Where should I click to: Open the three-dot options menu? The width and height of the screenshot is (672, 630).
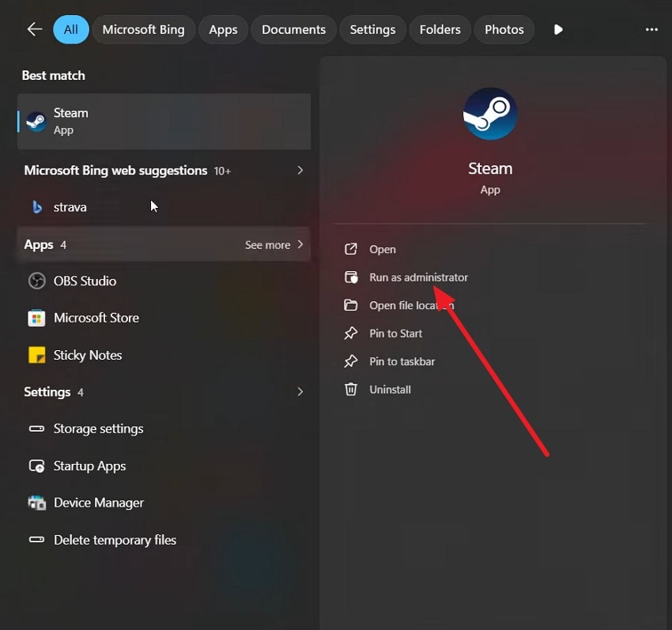[x=651, y=29]
